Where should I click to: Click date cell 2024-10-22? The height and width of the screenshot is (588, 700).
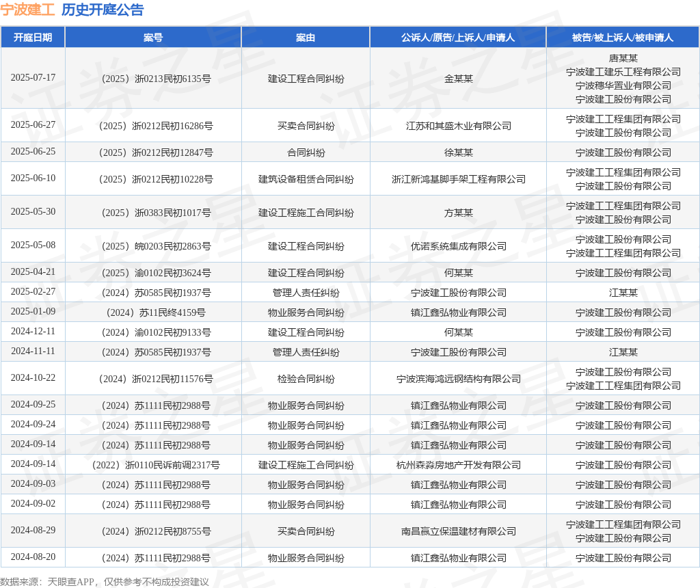pos(33,377)
